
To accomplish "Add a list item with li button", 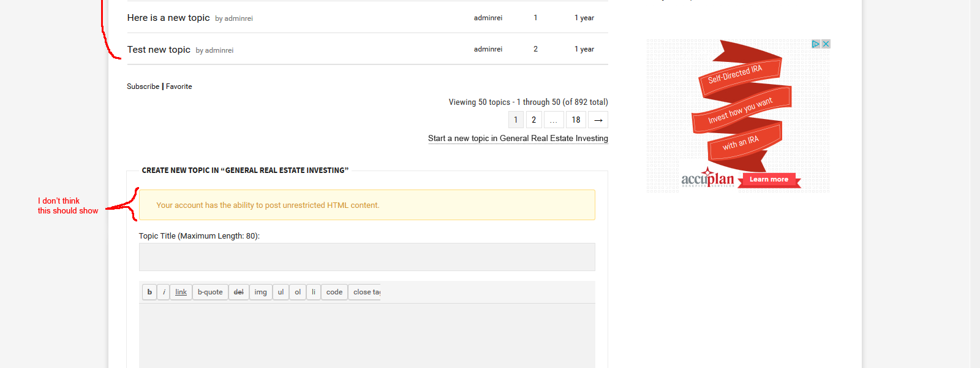I will 314,292.
